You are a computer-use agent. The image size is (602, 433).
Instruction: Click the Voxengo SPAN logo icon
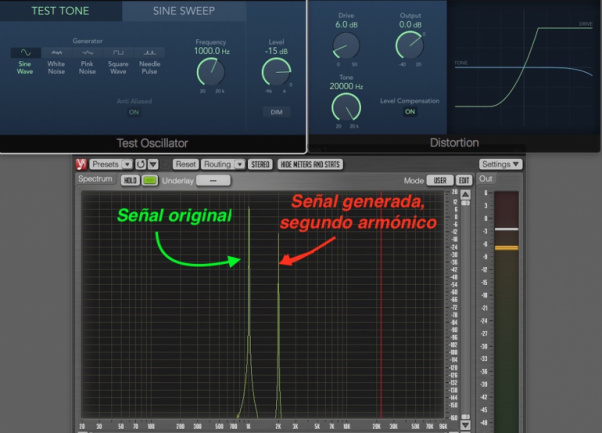(81, 164)
